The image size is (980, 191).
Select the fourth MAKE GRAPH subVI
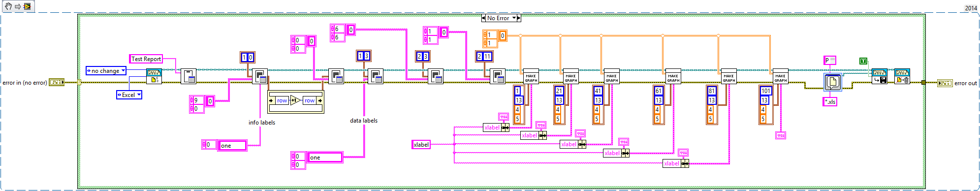click(x=673, y=76)
